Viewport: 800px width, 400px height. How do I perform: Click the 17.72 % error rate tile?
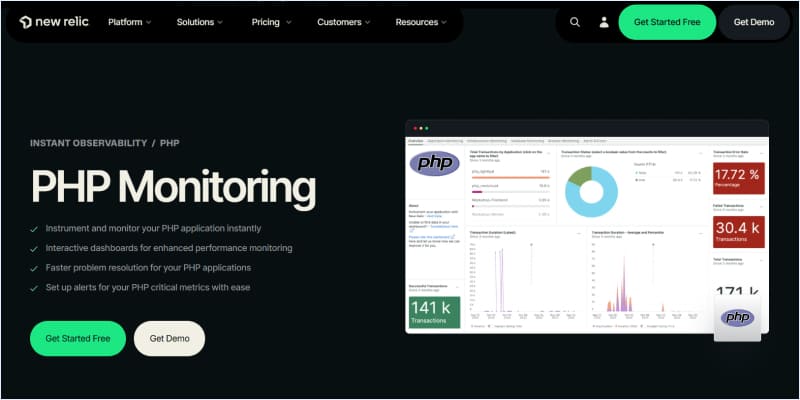(739, 178)
